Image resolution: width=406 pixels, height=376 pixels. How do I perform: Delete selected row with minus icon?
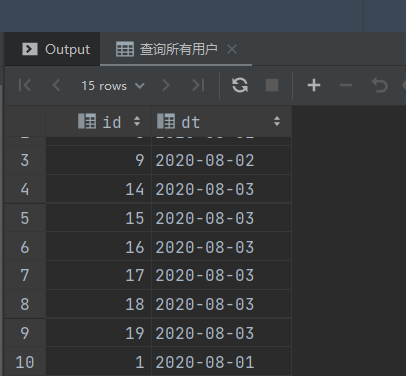(346, 85)
